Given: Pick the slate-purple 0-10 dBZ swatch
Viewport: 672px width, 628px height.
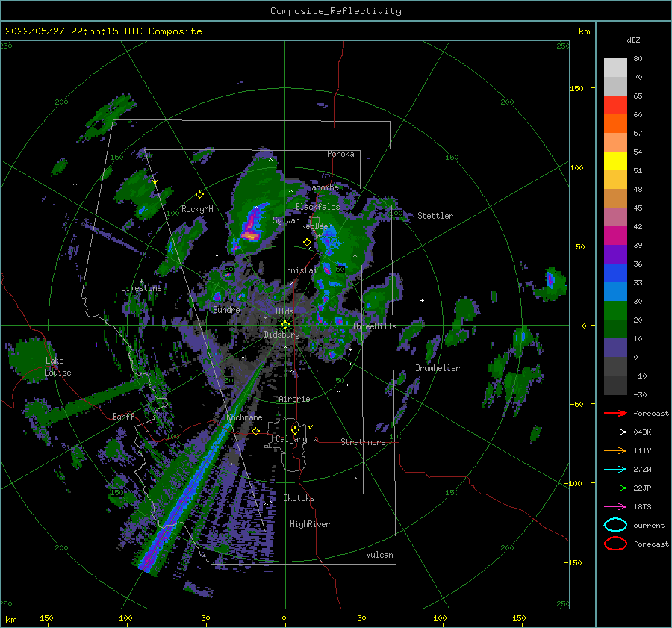Looking at the screenshot, I should tap(615, 348).
